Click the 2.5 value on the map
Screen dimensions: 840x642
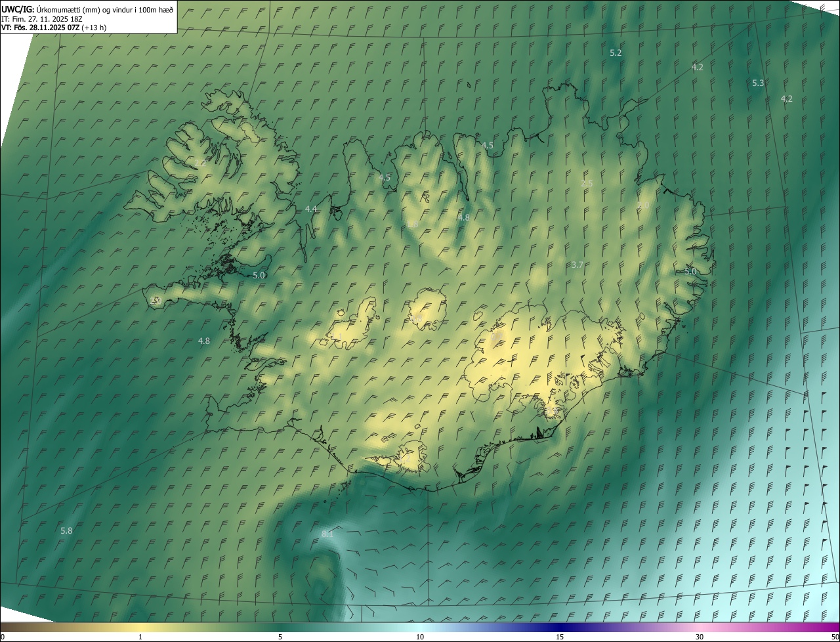point(587,183)
